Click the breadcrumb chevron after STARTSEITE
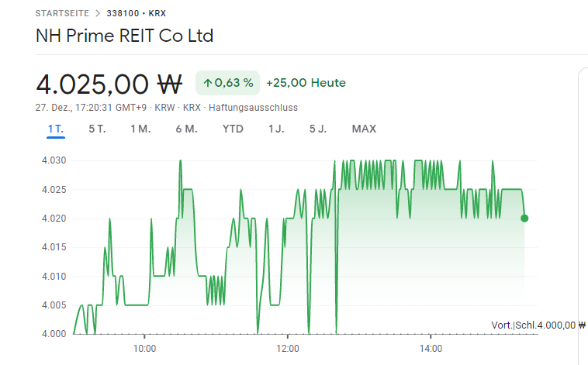This screenshot has height=365, width=588. coord(98,13)
